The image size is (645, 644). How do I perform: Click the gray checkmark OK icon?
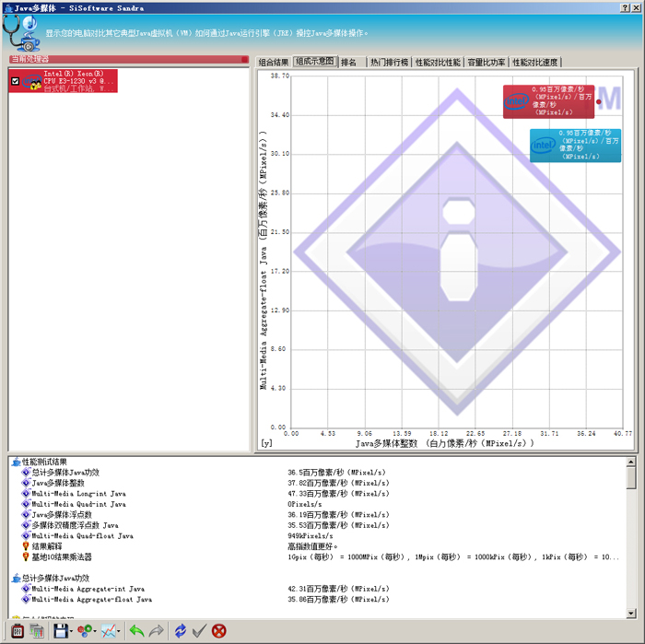tap(200, 631)
